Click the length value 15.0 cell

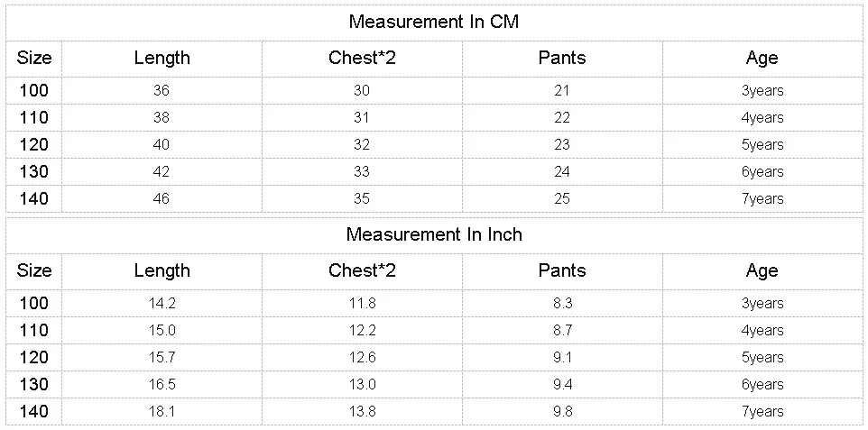click(x=162, y=330)
